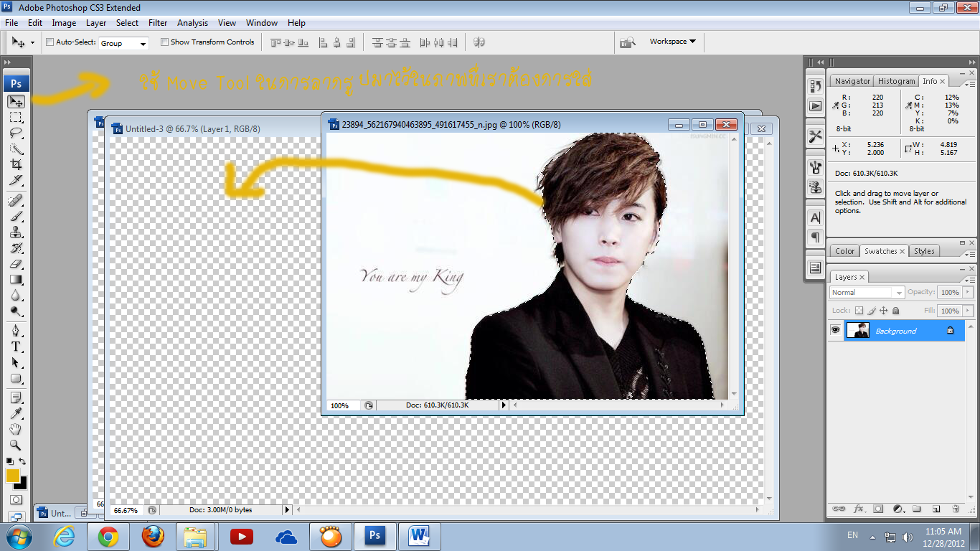The height and width of the screenshot is (551, 980).
Task: Toggle Lock position icon
Action: click(x=883, y=311)
